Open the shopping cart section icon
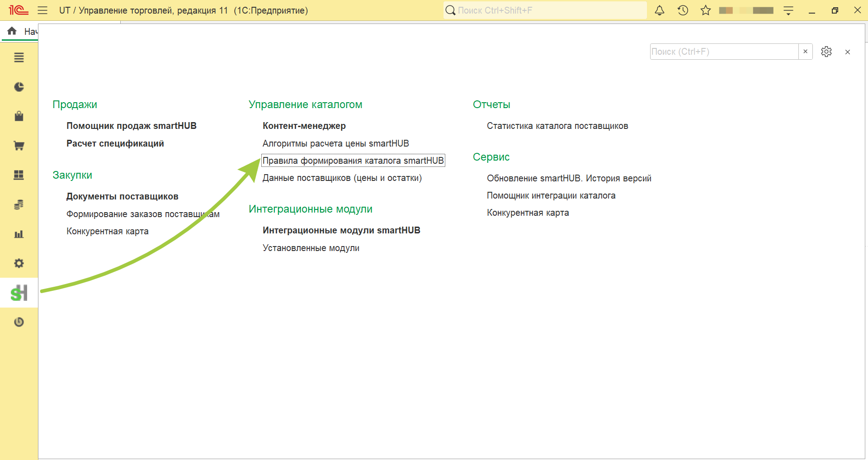868x460 pixels. click(19, 146)
